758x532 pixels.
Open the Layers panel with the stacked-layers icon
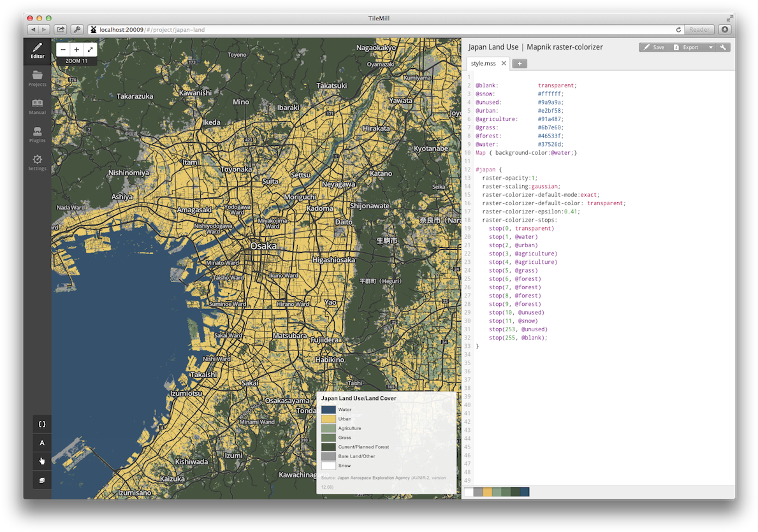(x=41, y=480)
